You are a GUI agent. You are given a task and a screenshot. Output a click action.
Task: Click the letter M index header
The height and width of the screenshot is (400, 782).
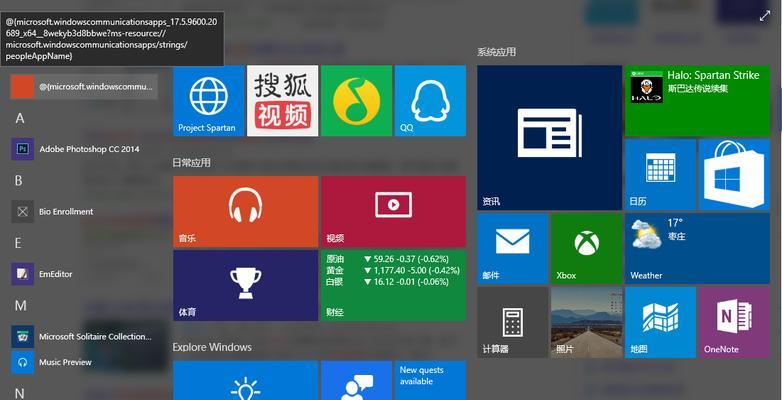(20, 306)
